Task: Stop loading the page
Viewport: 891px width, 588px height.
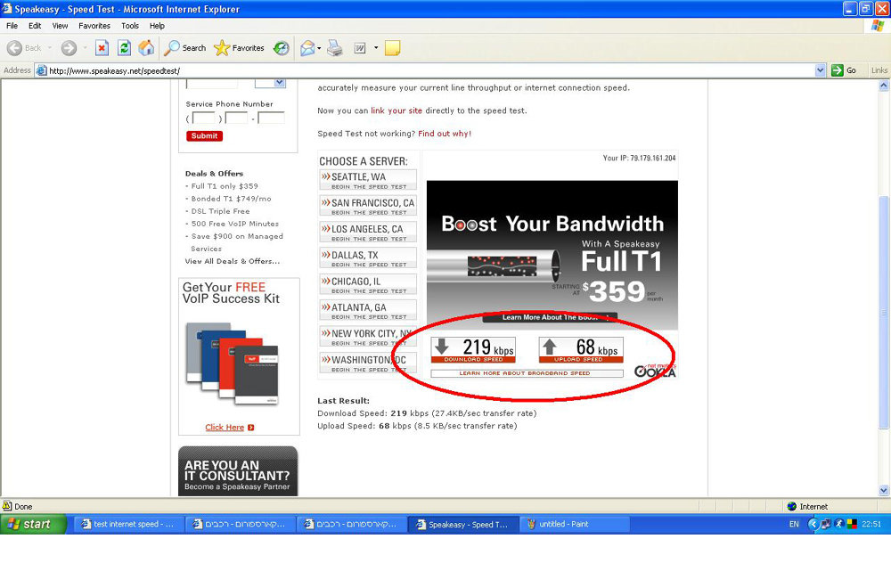Action: tap(102, 48)
